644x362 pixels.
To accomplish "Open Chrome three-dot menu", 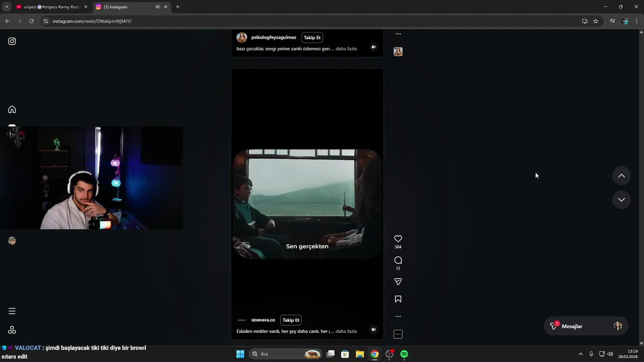I will coord(637,21).
